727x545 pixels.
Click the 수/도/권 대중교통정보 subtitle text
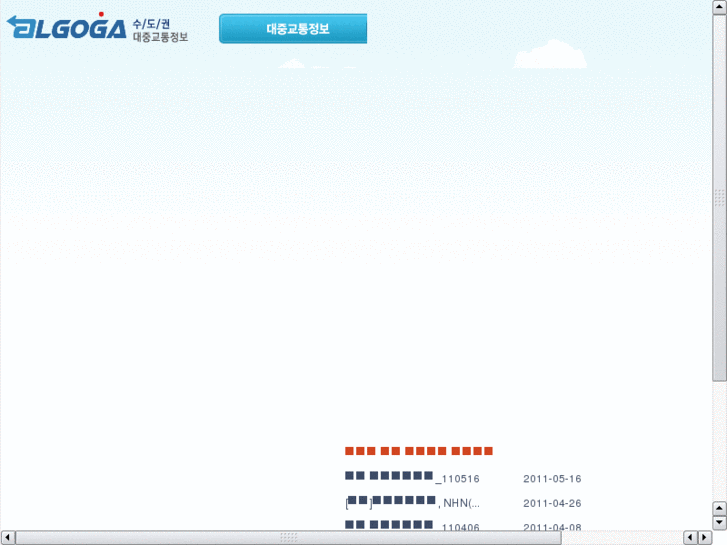pyautogui.click(x=160, y=31)
